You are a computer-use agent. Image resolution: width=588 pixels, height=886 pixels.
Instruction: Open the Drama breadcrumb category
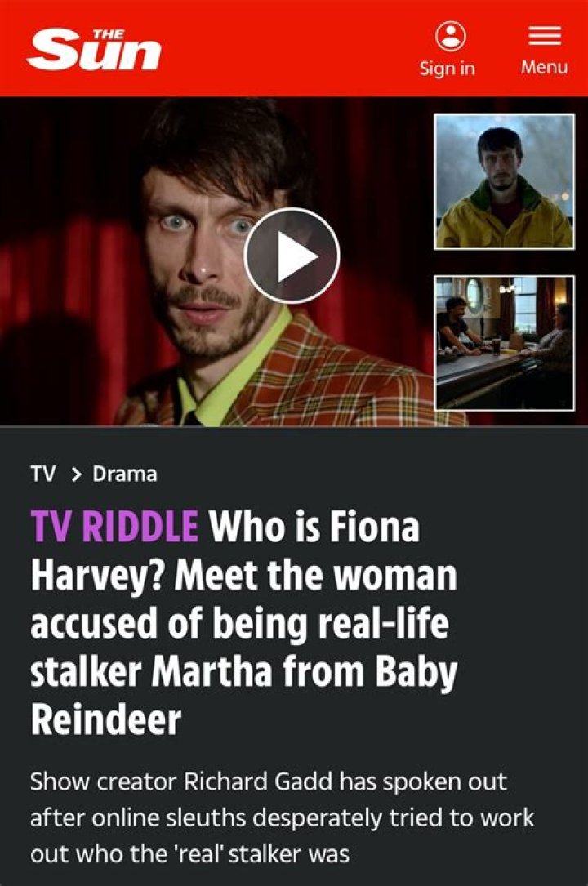pos(125,474)
